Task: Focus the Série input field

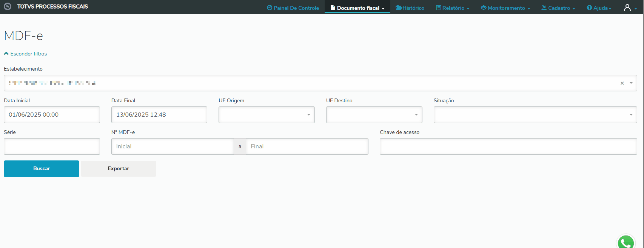Action: [x=52, y=146]
